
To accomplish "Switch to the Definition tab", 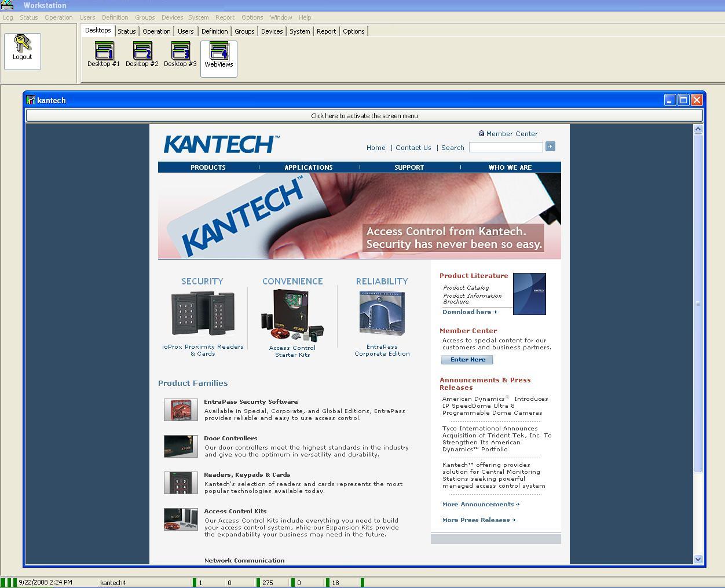I will point(214,31).
